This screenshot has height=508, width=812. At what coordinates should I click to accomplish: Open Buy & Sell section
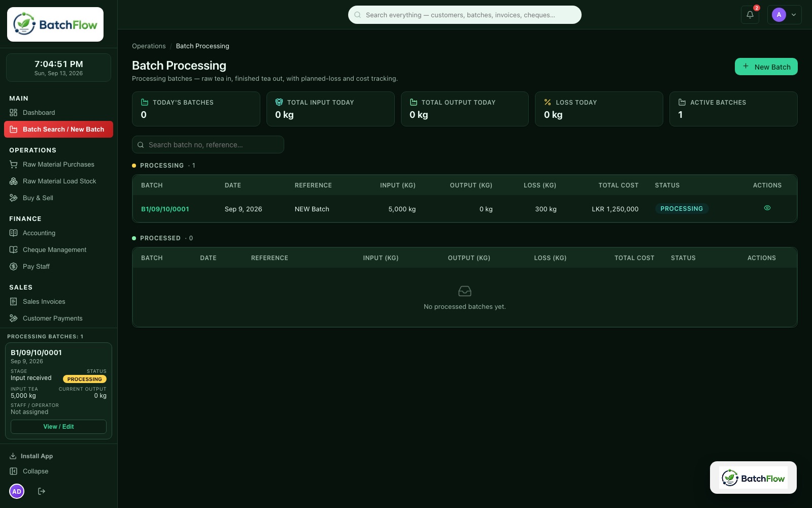point(58,198)
